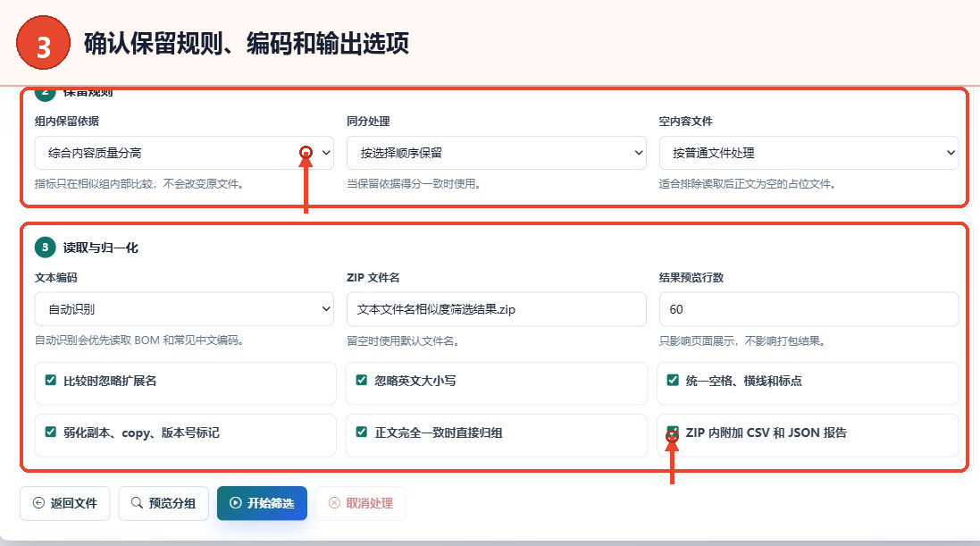Image resolution: width=980 pixels, height=546 pixels.
Task: Toggle 统一空格、横线和标点 checkbox
Action: coord(673,381)
